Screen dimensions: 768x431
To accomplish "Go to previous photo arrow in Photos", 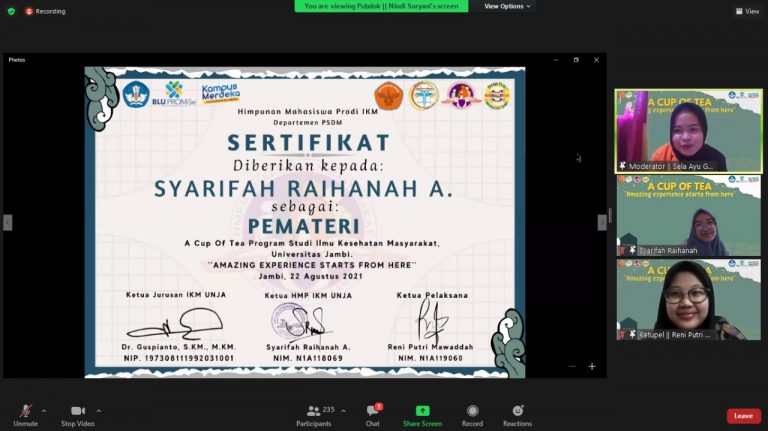I will click(x=7, y=222).
